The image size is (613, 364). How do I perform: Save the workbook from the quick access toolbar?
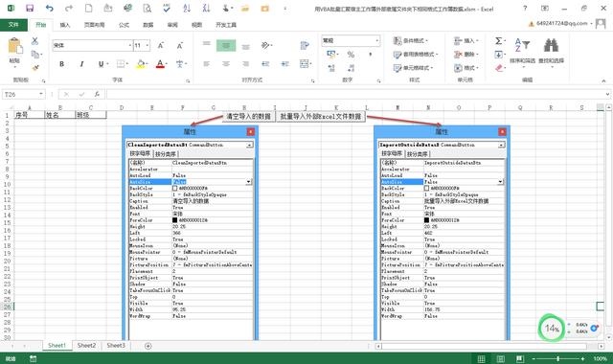[30, 9]
